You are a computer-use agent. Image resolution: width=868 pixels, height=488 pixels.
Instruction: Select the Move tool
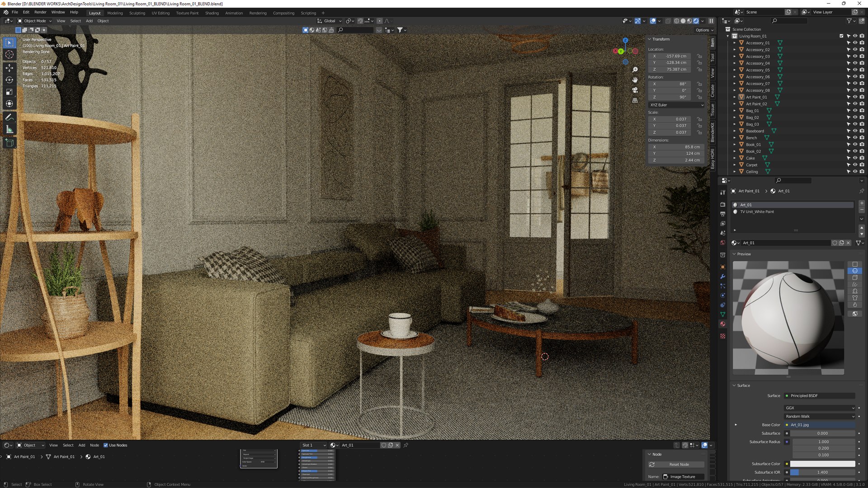[9, 68]
